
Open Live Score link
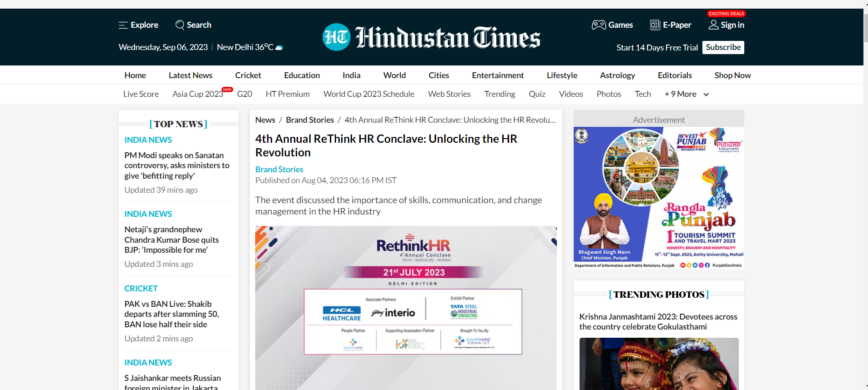coord(141,94)
